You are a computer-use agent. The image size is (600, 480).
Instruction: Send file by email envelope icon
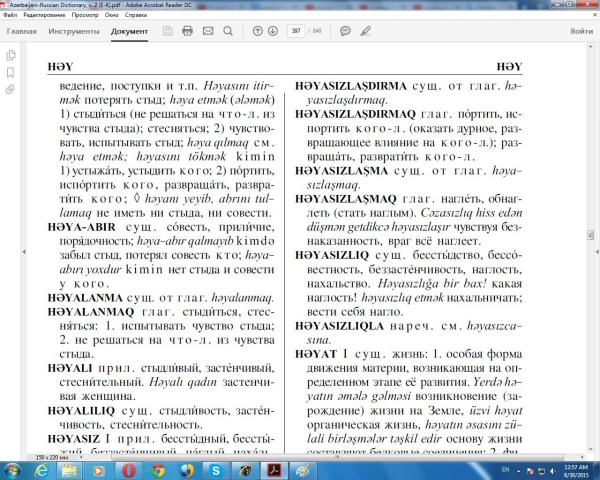tap(207, 31)
